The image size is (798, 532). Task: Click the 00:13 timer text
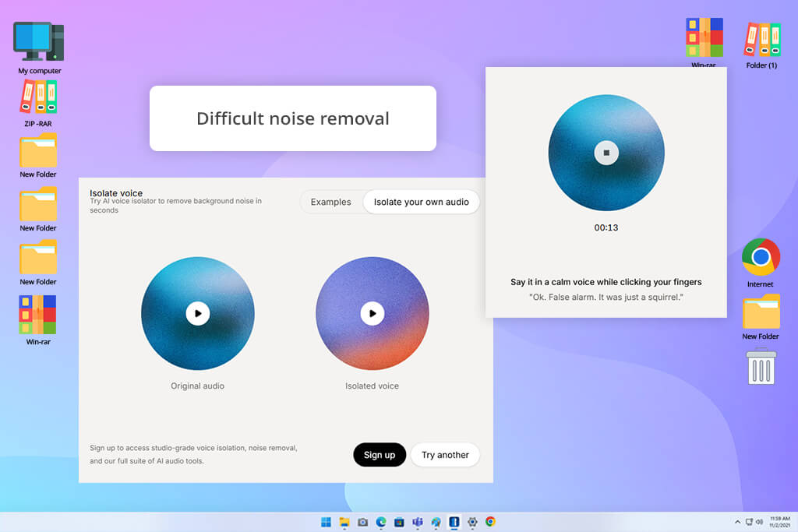[x=606, y=227]
